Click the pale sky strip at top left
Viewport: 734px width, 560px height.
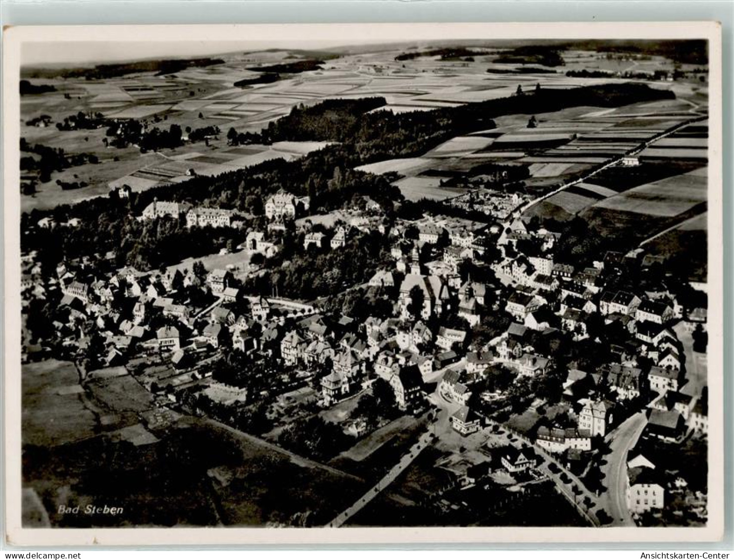[x=99, y=52]
